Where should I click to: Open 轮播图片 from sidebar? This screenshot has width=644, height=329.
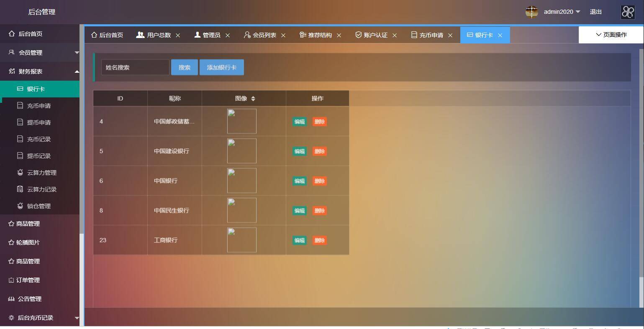(x=28, y=242)
